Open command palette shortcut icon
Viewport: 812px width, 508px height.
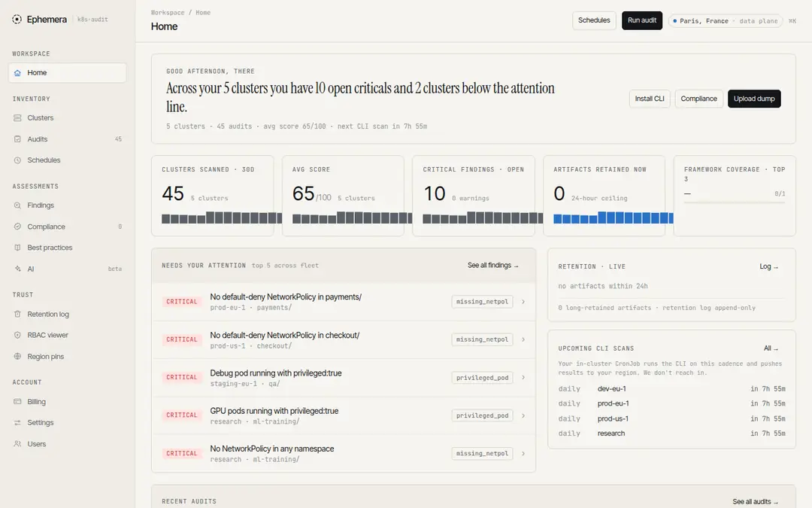[792, 21]
